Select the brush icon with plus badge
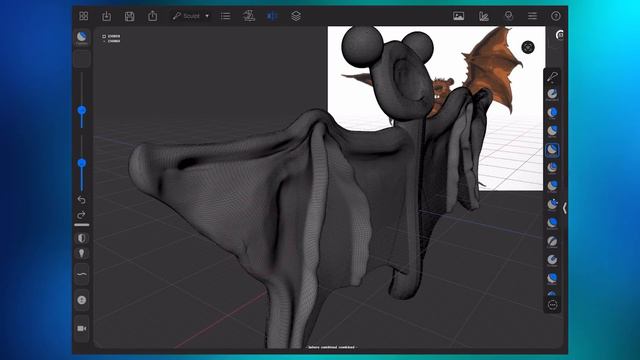This screenshot has width=640, height=360. pyautogui.click(x=552, y=204)
